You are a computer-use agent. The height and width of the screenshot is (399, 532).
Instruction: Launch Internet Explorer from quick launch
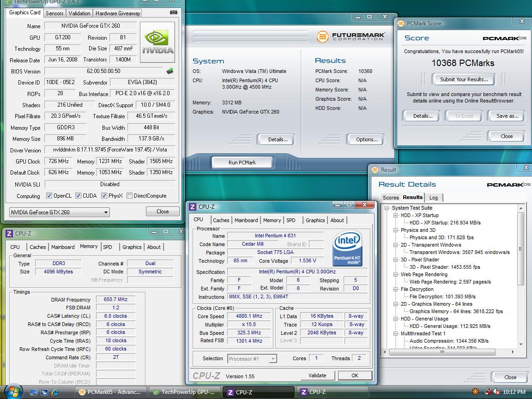(x=55, y=392)
